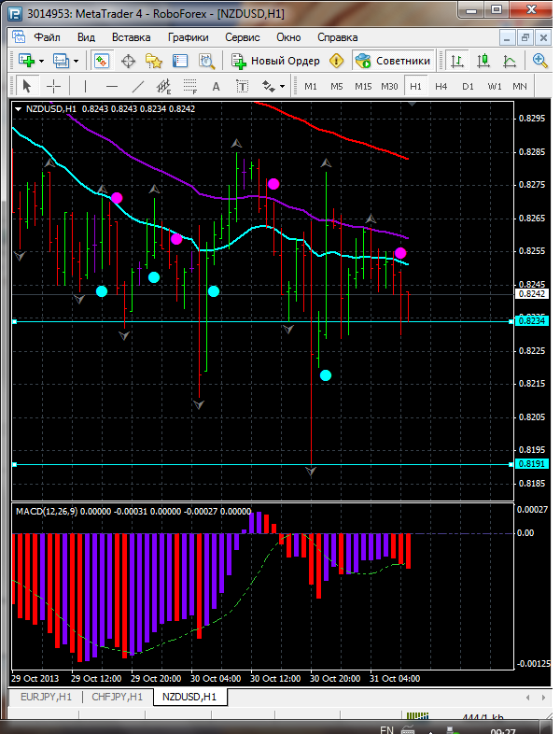This screenshot has width=560, height=734.
Task: Select the cyan horizontal line at 0.8234
Action: click(262, 321)
